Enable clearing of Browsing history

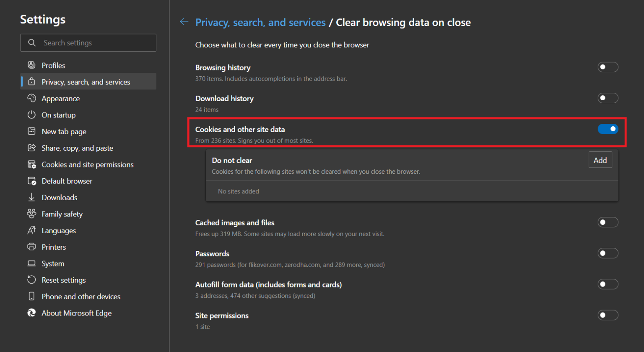pos(608,67)
